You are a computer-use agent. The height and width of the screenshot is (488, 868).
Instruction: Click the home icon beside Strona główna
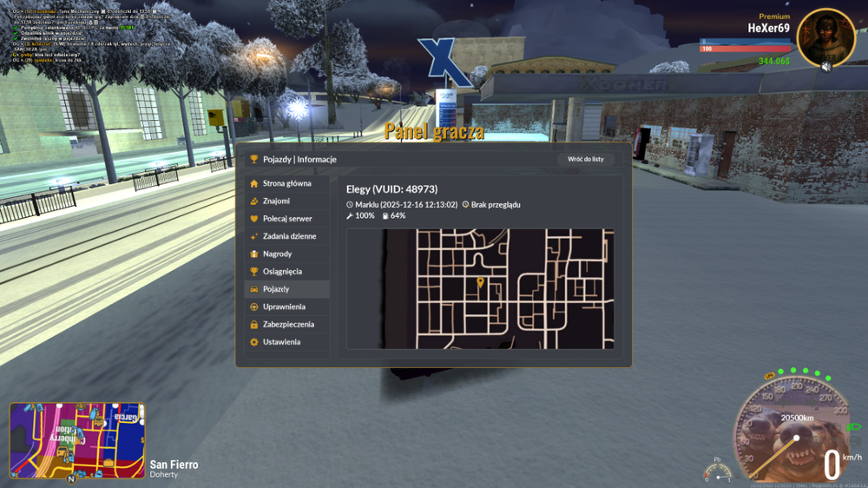point(254,183)
